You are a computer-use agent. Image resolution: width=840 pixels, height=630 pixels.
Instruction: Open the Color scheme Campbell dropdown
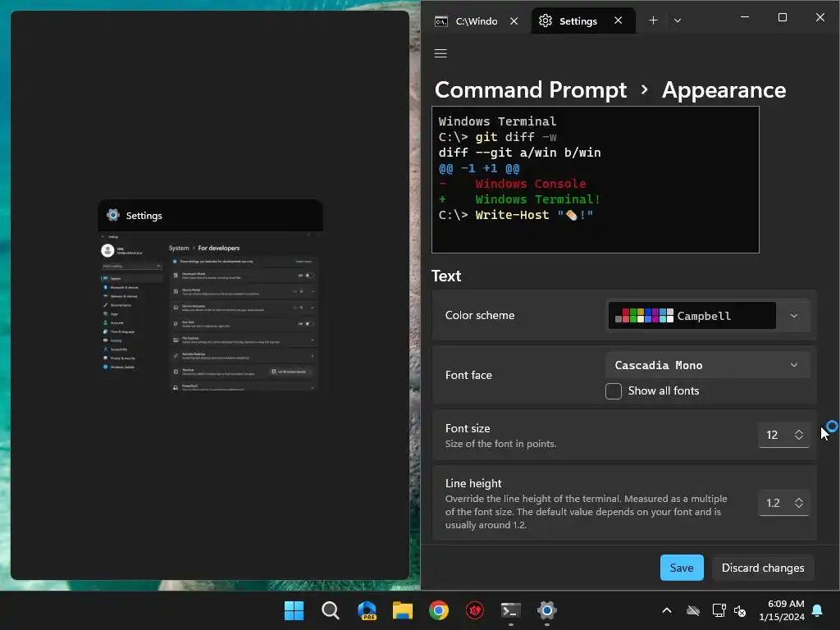pyautogui.click(x=707, y=316)
